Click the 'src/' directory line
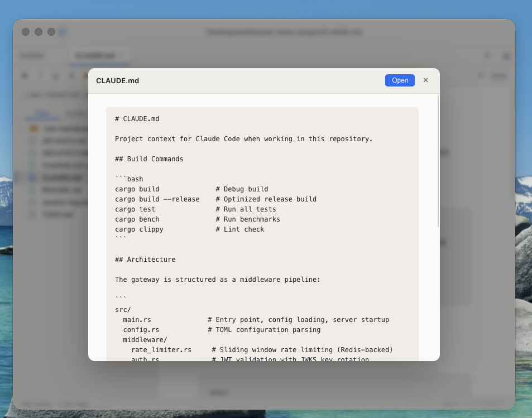This screenshot has height=418, width=532. pyautogui.click(x=123, y=310)
